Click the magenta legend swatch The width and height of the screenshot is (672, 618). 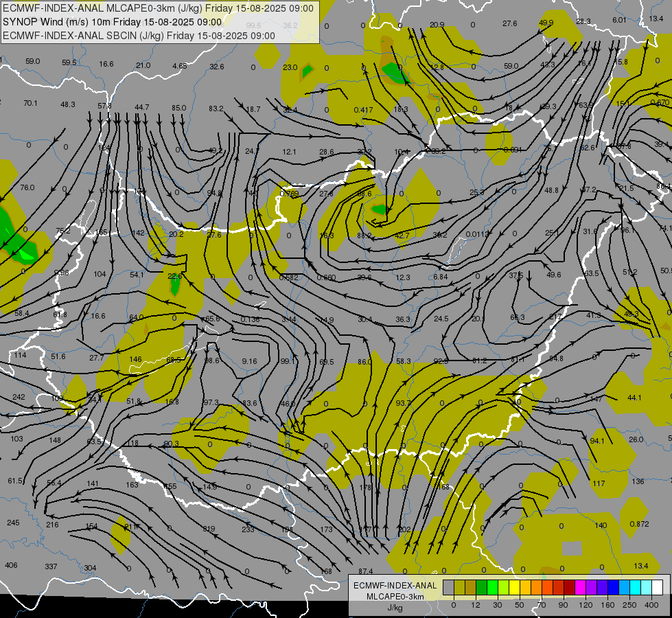[x=580, y=588]
